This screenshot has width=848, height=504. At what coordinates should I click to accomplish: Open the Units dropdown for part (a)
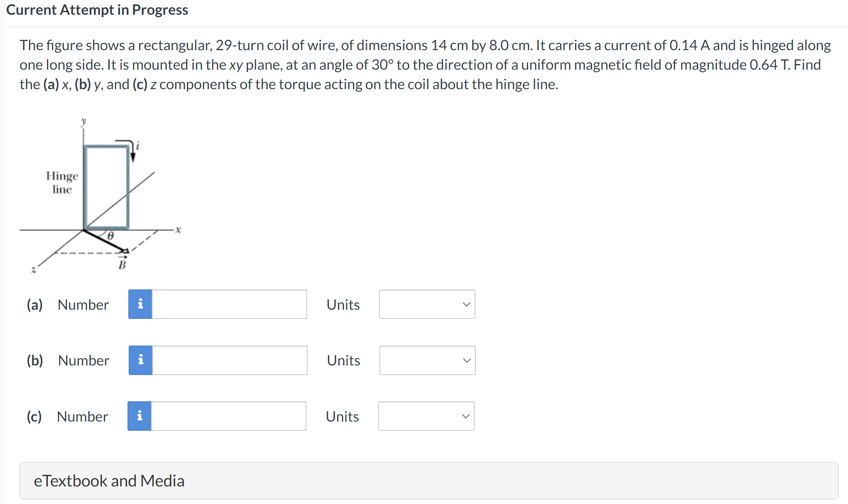click(x=427, y=304)
